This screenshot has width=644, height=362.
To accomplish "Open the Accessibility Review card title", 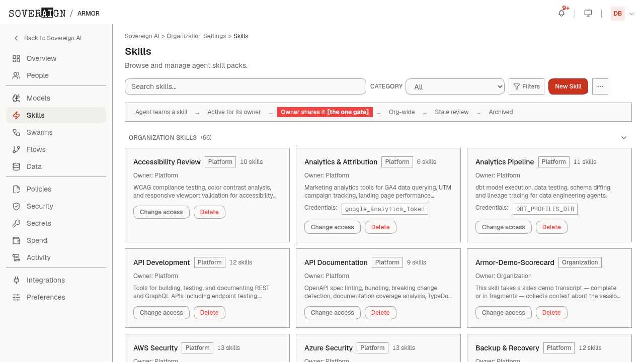I will click(167, 162).
